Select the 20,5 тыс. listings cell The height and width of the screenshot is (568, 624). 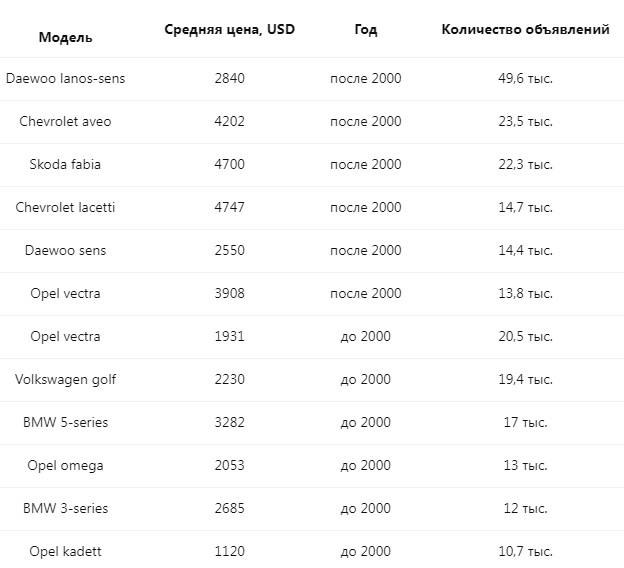(x=525, y=336)
